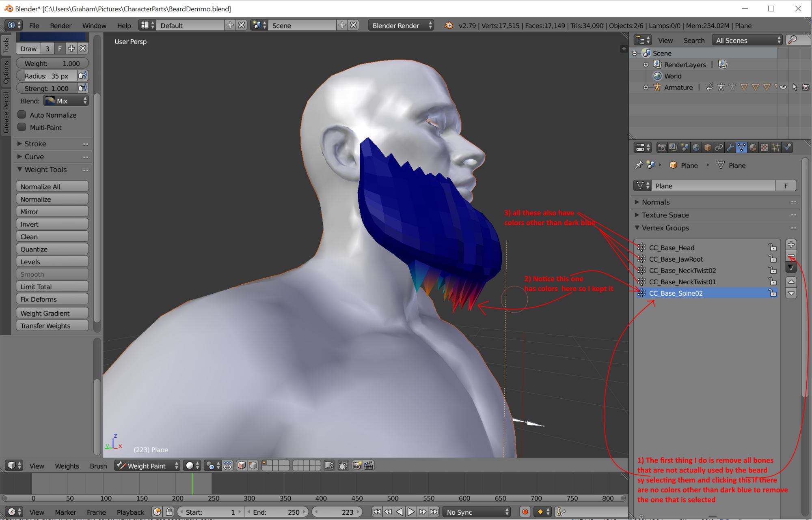Unlink the Draw brush with X
This screenshot has height=520, width=812.
[83, 49]
